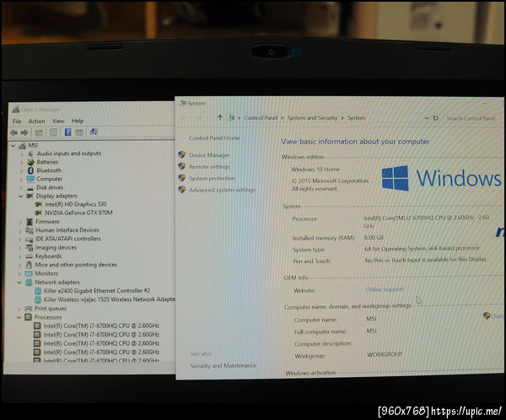Expand the Disk drives node
Viewport: 506px width, 420px height.
21,188
